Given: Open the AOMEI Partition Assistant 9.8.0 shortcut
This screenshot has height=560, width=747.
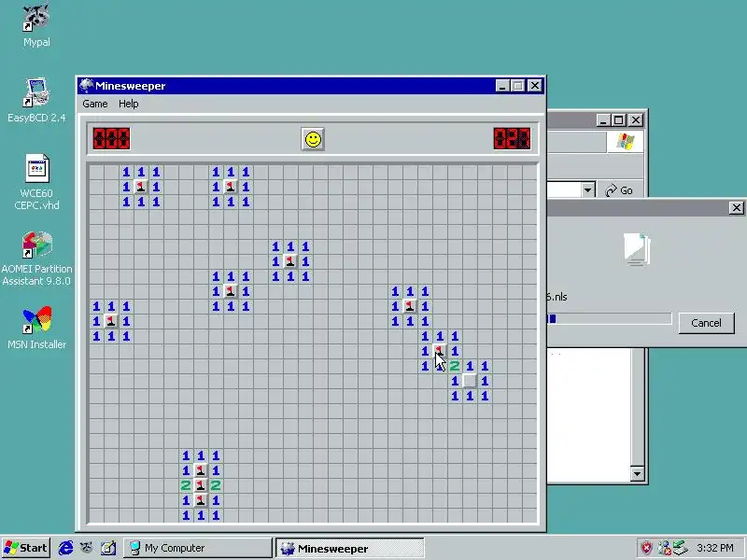Looking at the screenshot, I should [x=36, y=259].
